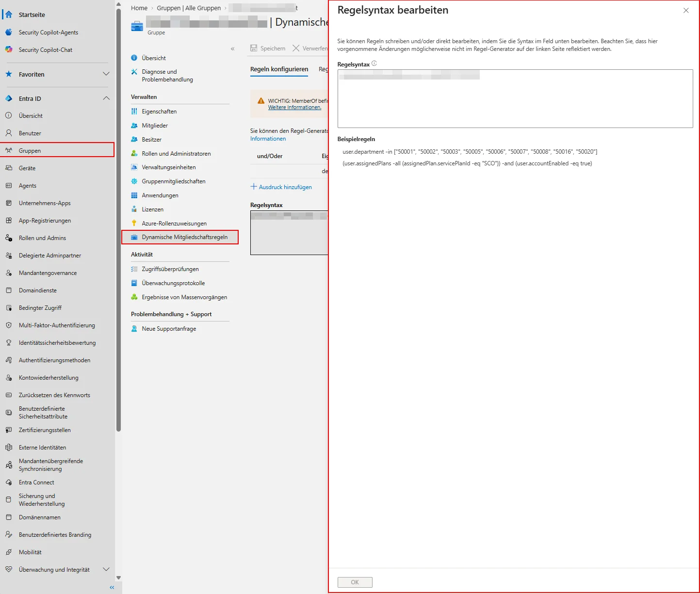Screen dimensions: 700x594
Task: Open Gruppenmitgliedschaften menu item
Action: [174, 181]
